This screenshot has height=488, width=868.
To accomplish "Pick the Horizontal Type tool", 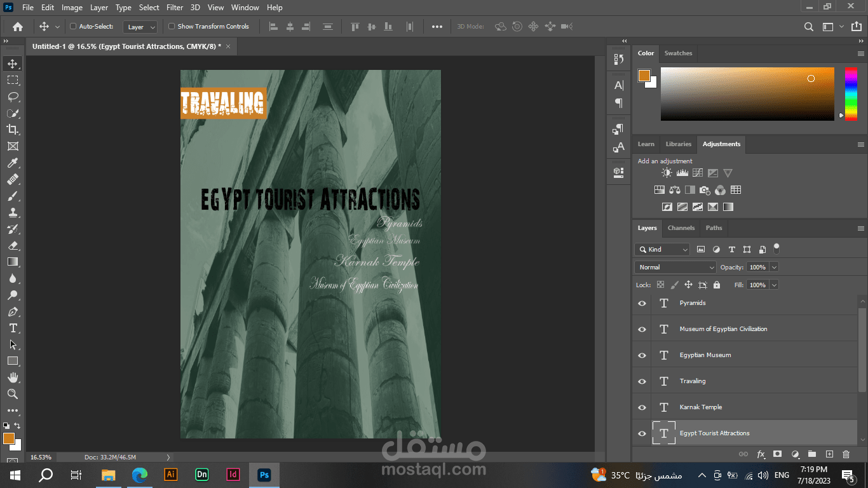I will tap(12, 328).
